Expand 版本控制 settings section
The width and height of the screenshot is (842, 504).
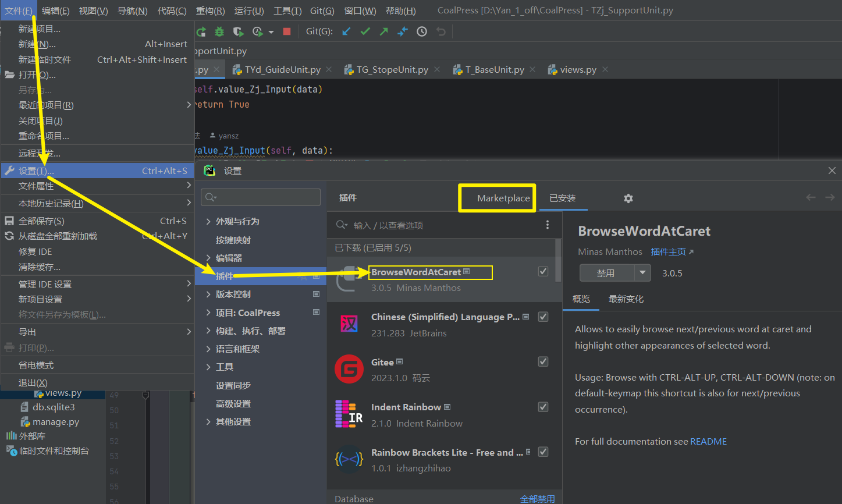point(208,294)
